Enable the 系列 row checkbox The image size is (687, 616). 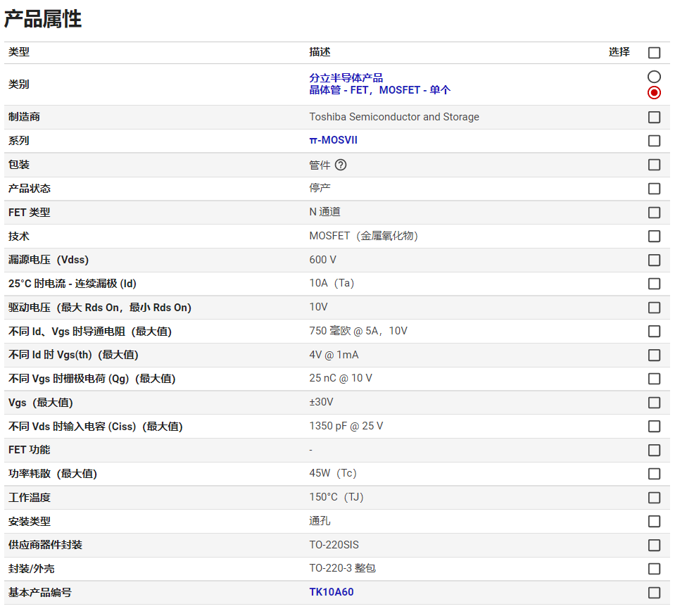[x=654, y=141]
